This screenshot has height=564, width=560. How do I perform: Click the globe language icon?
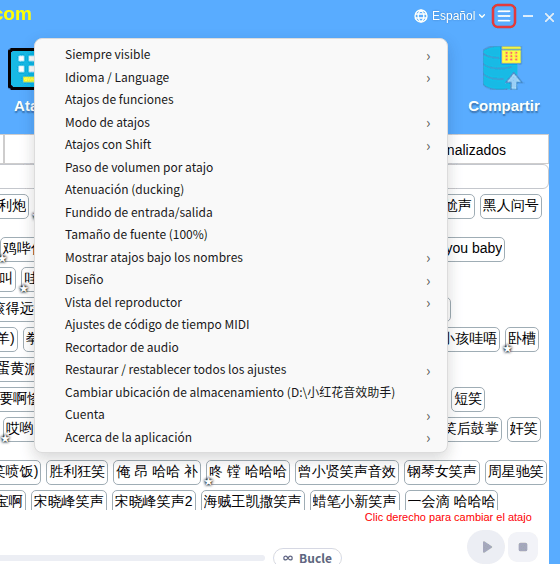(x=421, y=16)
